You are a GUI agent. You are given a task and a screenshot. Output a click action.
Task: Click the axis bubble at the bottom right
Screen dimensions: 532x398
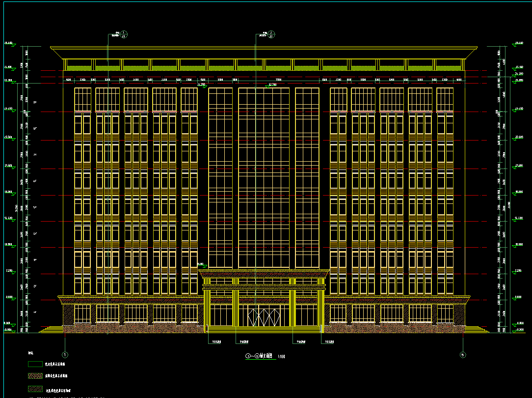coord(462,354)
